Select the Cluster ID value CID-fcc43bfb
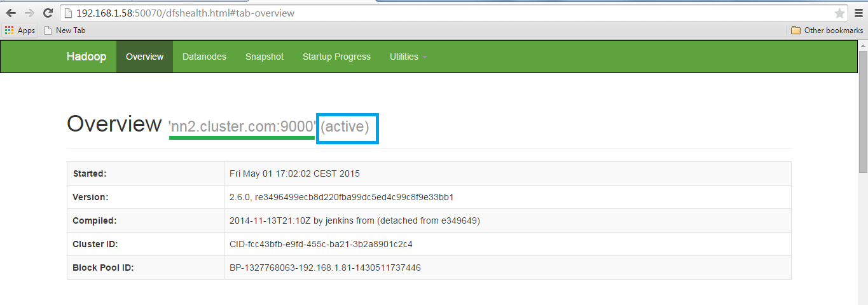This screenshot has width=868, height=305. pyautogui.click(x=321, y=244)
